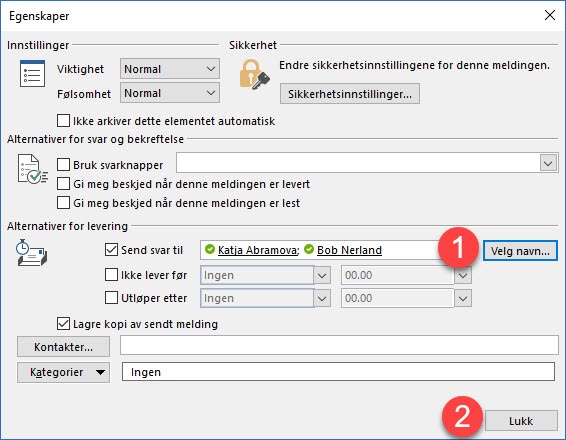Open the Følsomhet dropdown
The height and width of the screenshot is (440, 566).
(x=170, y=93)
